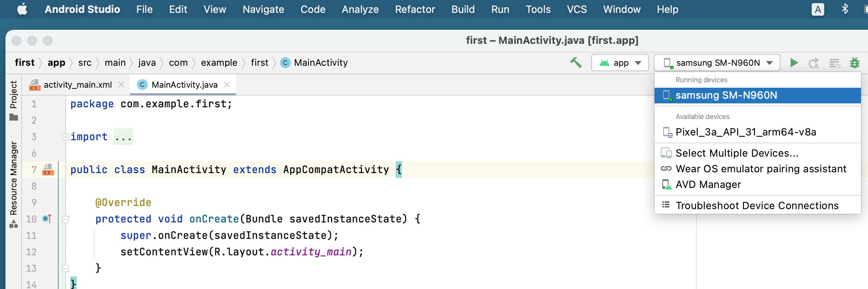This screenshot has height=289, width=868.
Task: Click 'AppCompatActivity' in the class declaration
Action: (x=336, y=170)
